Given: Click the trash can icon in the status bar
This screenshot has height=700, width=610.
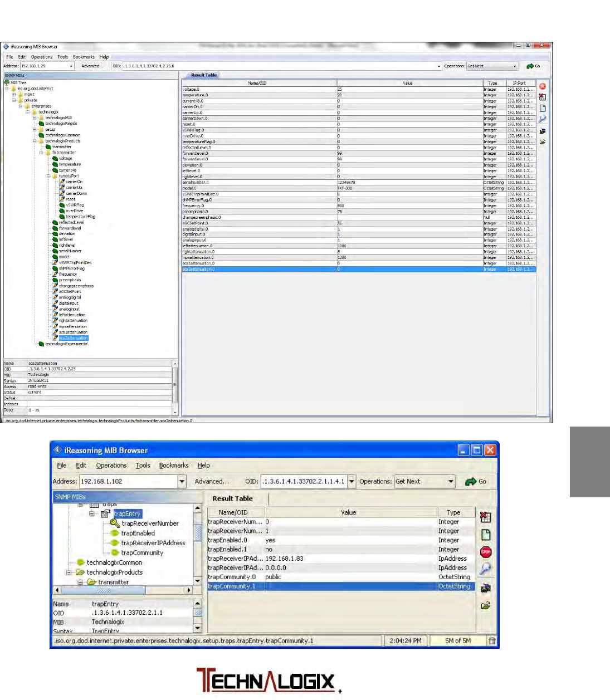Looking at the screenshot, I should point(492,641).
